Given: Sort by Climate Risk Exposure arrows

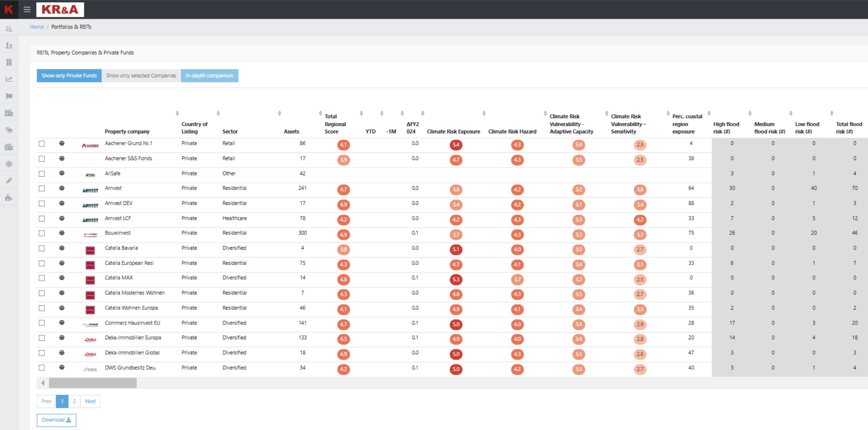Looking at the screenshot, I should tap(484, 113).
